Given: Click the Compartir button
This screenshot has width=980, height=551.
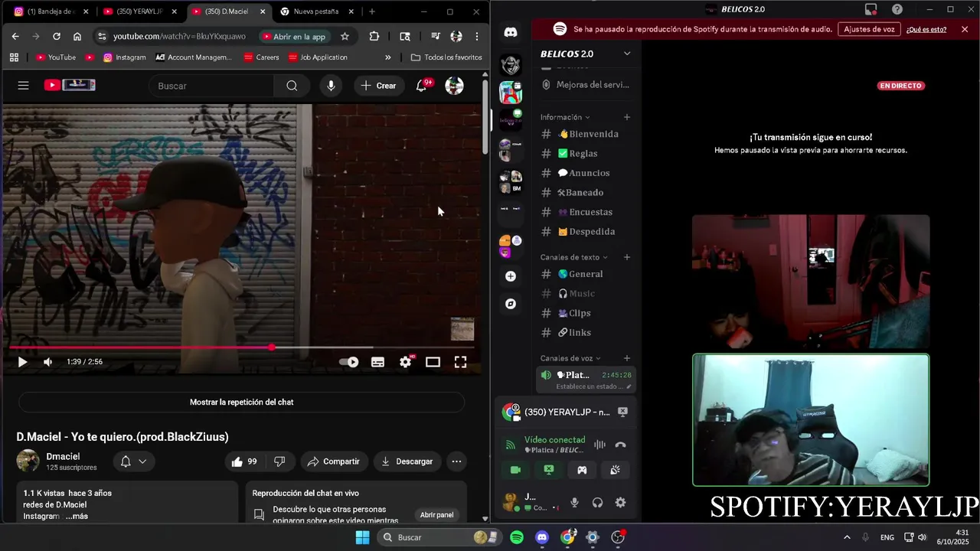Looking at the screenshot, I should point(333,461).
